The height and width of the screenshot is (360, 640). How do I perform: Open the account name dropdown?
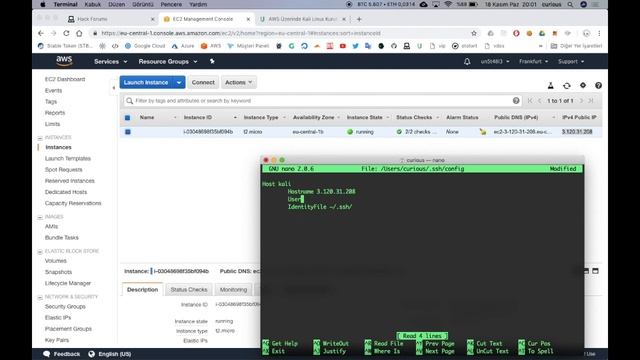pyautogui.click(x=495, y=62)
